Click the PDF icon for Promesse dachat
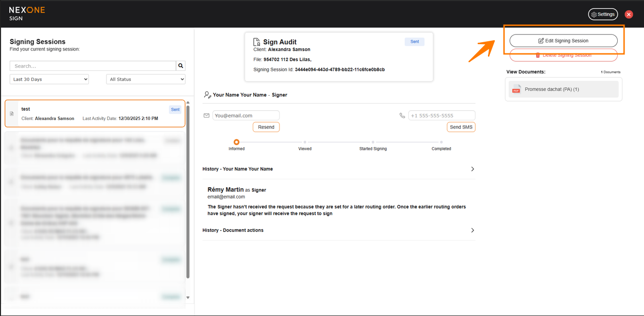This screenshot has height=316, width=644. coord(516,89)
